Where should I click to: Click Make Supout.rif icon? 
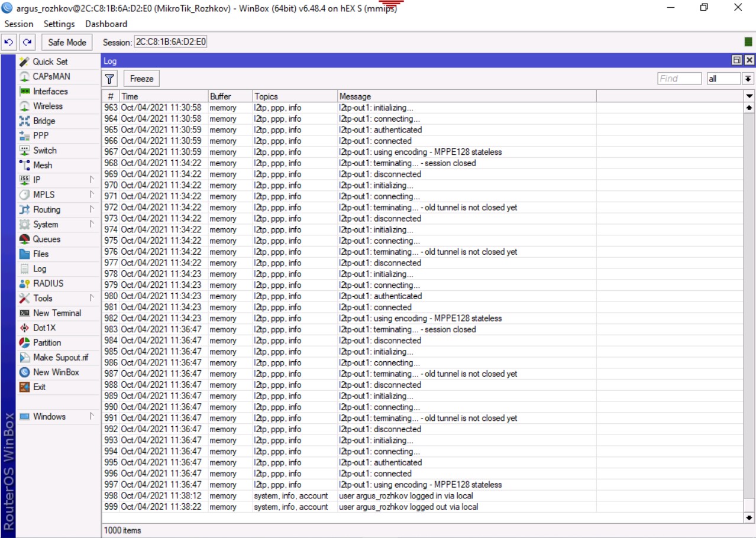pyautogui.click(x=24, y=357)
